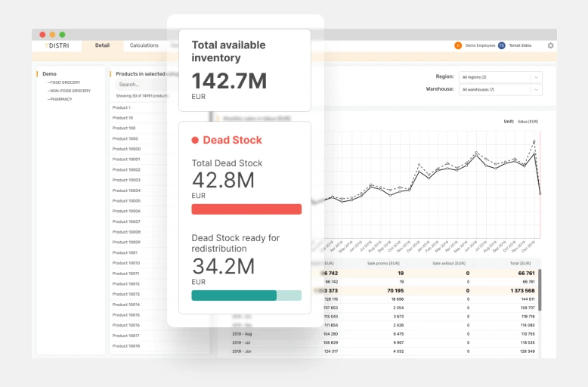Click the table vertical scrollbar
The image size is (588, 387).
click(x=540, y=289)
